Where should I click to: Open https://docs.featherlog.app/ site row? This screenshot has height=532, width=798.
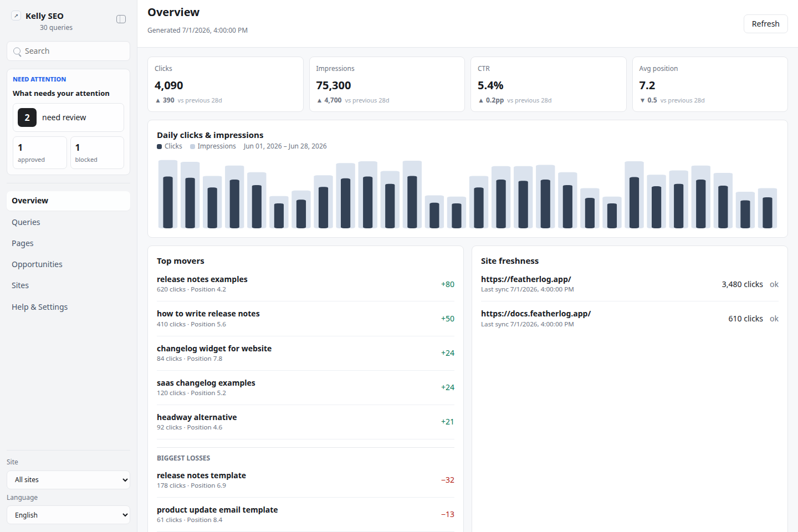630,319
